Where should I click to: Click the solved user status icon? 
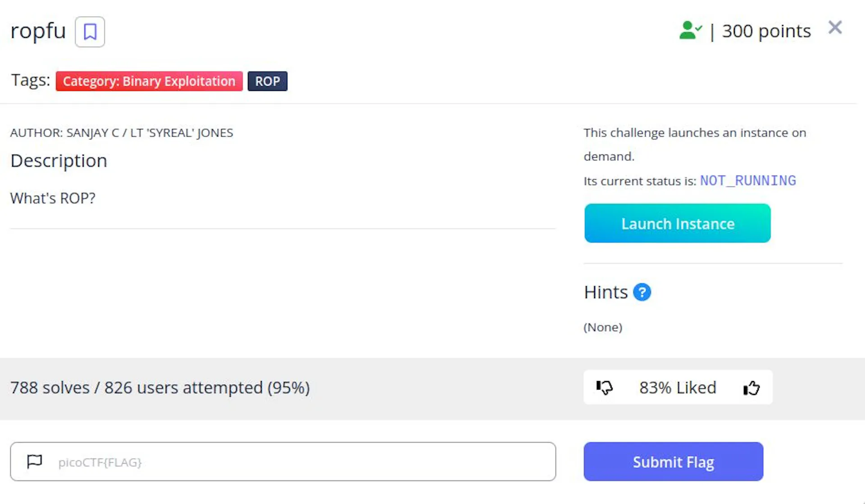[690, 31]
